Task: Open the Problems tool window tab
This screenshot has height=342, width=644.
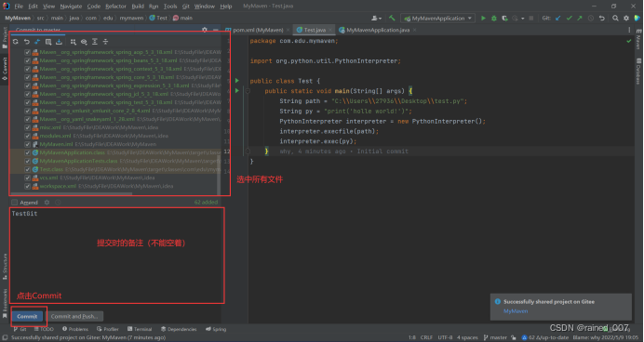Action: click(75, 329)
